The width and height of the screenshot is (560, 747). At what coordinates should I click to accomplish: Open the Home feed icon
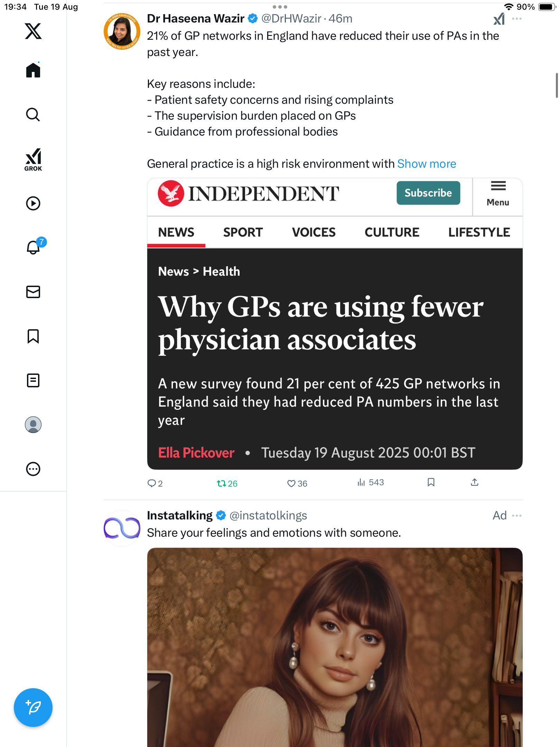[33, 70]
